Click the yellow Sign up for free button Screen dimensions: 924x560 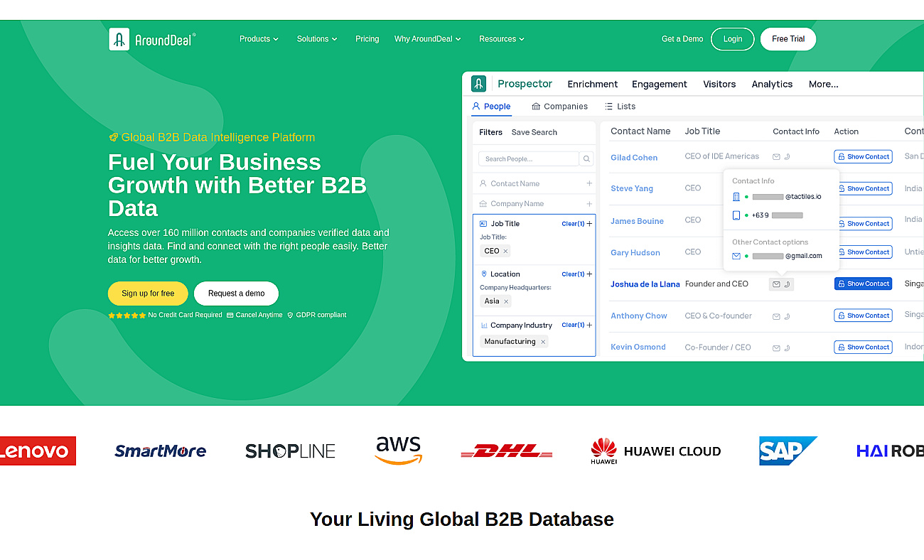148,294
